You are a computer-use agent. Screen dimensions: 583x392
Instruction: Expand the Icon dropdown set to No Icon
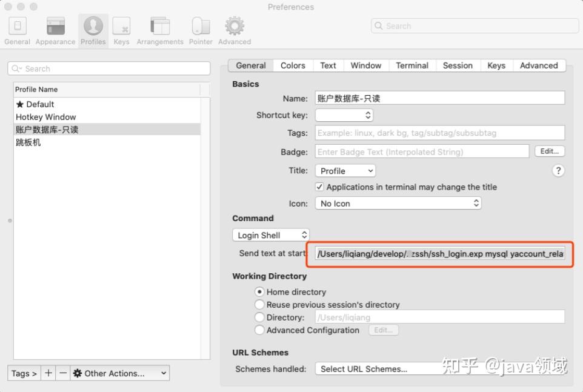[x=398, y=204]
